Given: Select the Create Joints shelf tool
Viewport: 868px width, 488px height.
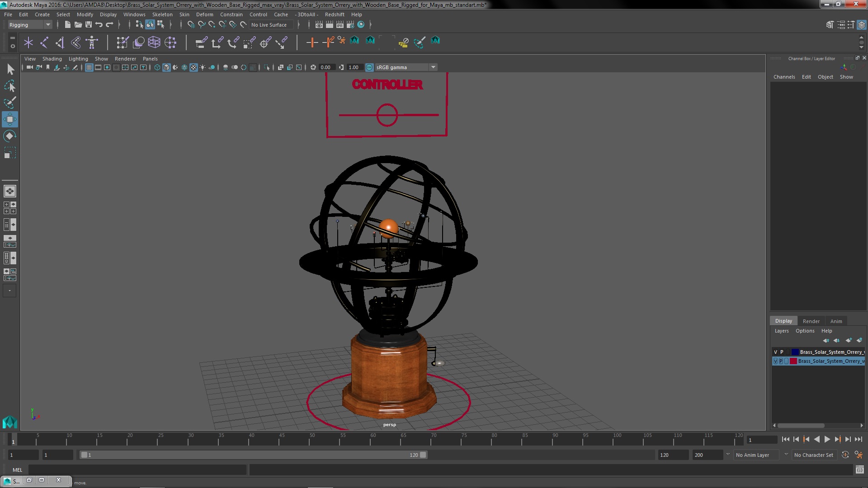Looking at the screenshot, I should click(x=44, y=43).
